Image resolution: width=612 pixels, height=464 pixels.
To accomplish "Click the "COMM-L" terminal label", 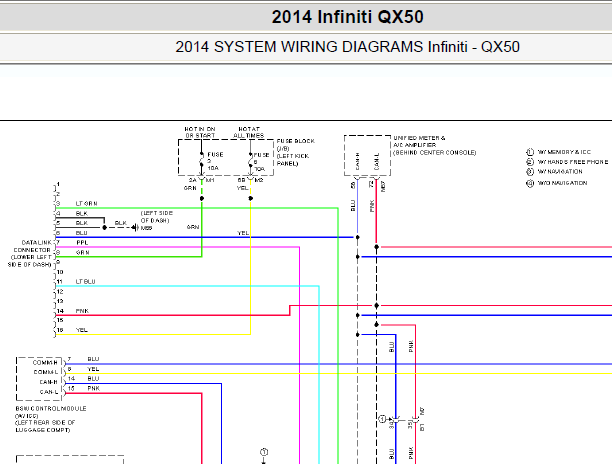I will [x=46, y=372].
